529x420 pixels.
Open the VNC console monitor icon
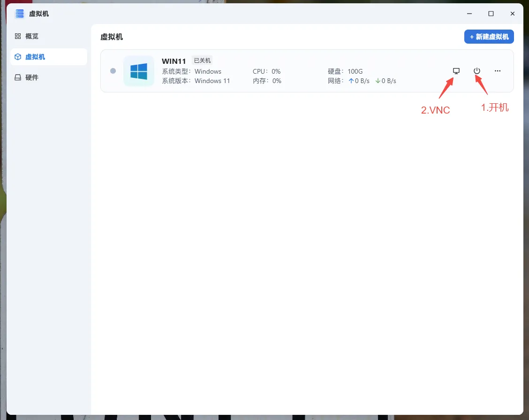click(x=456, y=71)
